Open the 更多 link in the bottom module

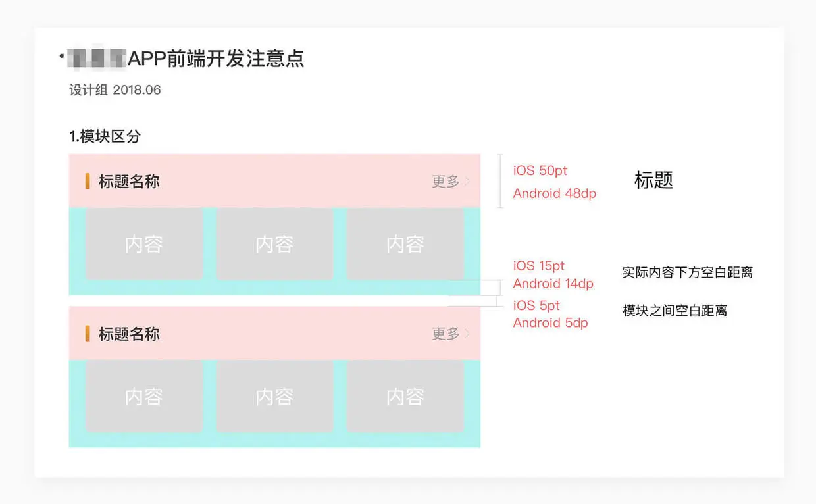pos(446,334)
